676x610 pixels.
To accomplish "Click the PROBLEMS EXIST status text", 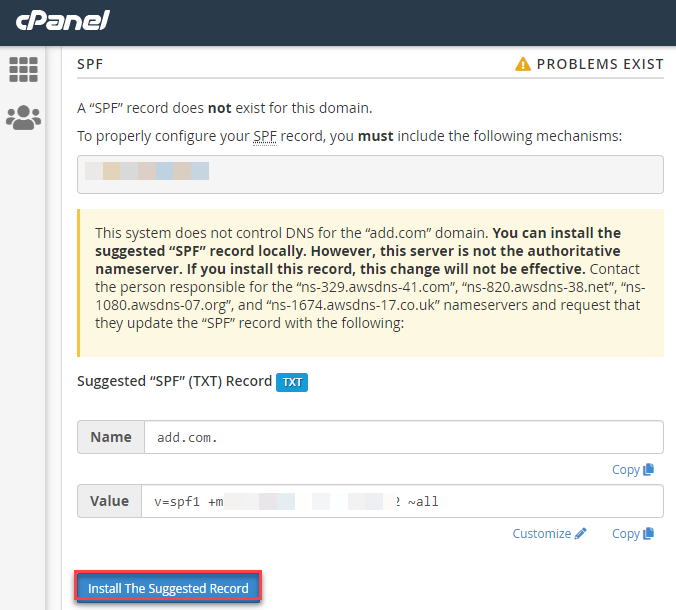I will point(600,64).
